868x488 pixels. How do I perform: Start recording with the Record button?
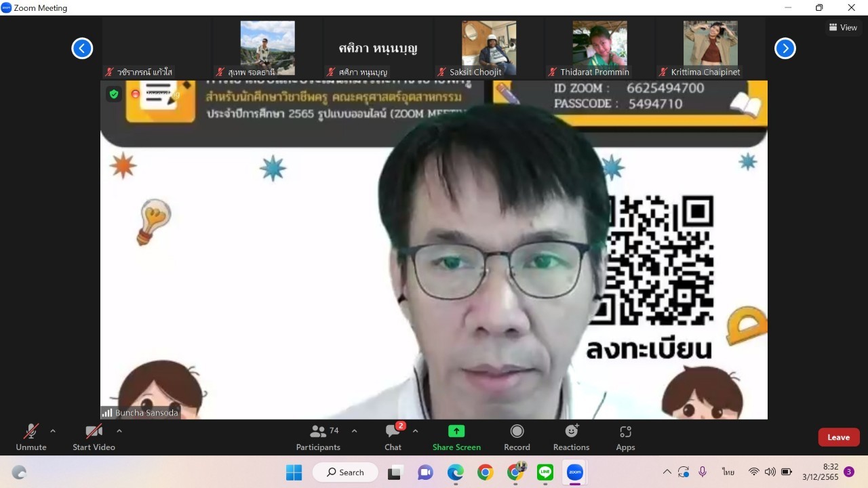point(517,437)
